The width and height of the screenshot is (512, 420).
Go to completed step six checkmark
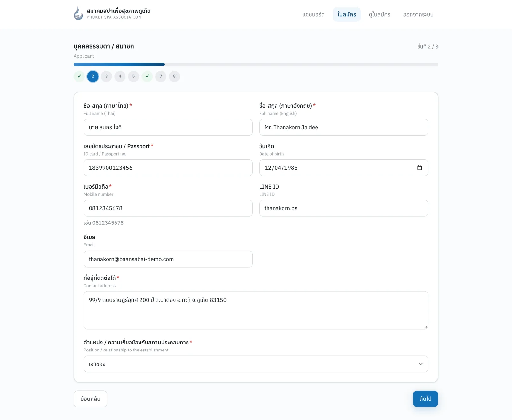point(147,76)
